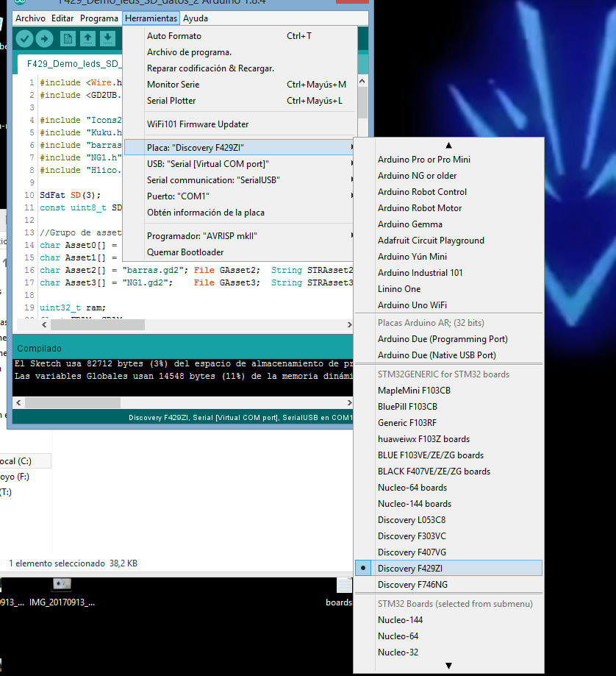Image resolution: width=616 pixels, height=676 pixels.
Task: Select Arduino NG or older board
Action: 448,176
